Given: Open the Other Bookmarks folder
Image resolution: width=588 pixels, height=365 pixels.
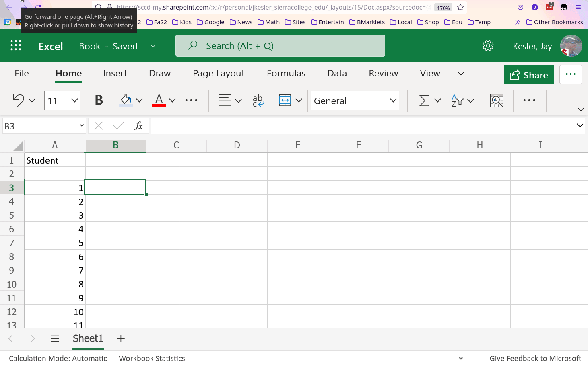Looking at the screenshot, I should tap(555, 22).
